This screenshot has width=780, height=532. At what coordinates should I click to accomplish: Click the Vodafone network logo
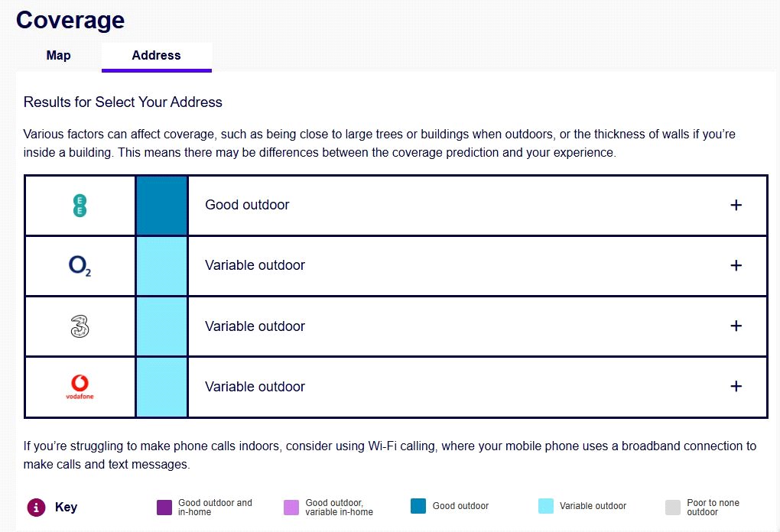(80, 387)
